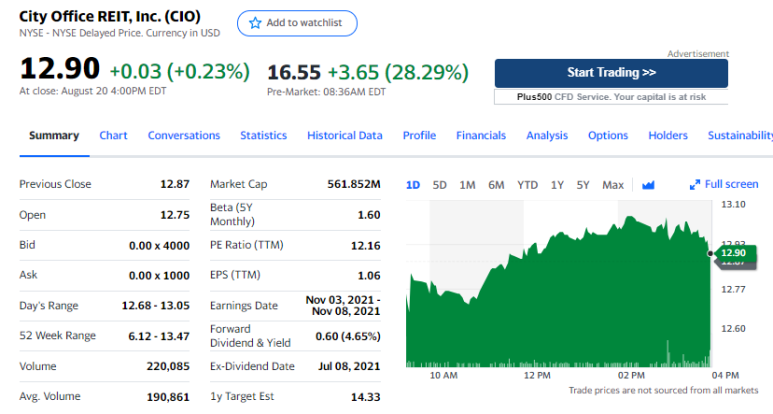Image resolution: width=773 pixels, height=414 pixels.
Task: Switch the chart type via the area chart icon
Action: pyautogui.click(x=648, y=185)
